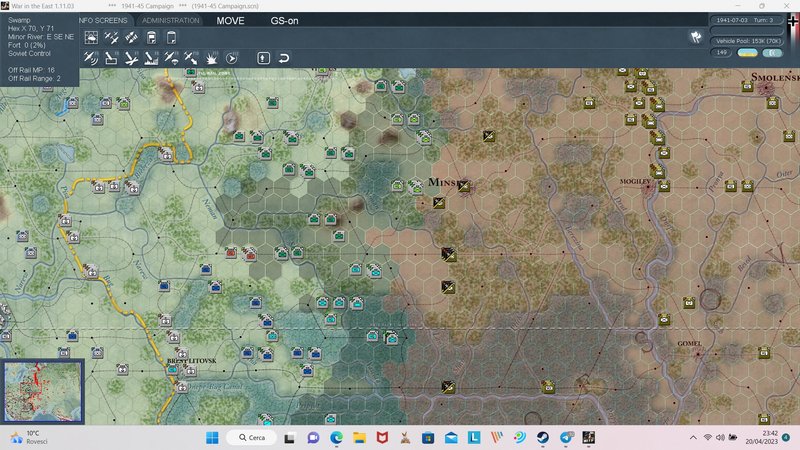Click the MOVE mode label
Image resolution: width=800 pixels, height=450 pixels.
tap(230, 21)
